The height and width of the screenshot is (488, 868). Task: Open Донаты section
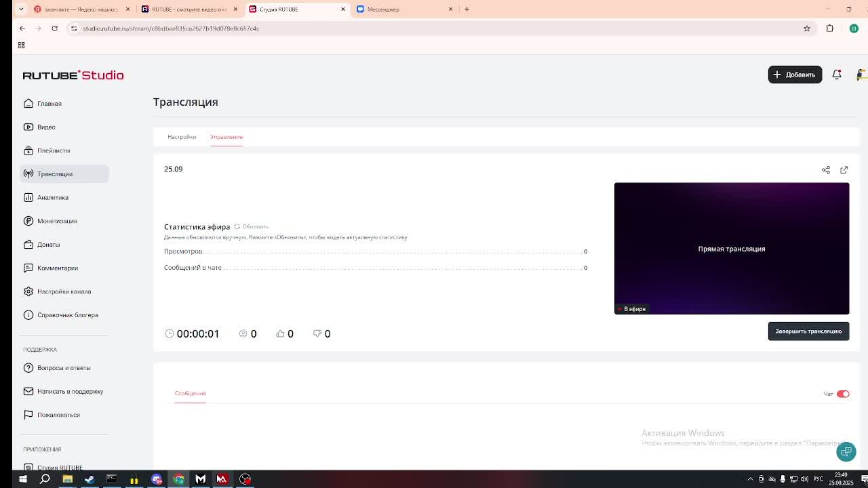[x=64, y=245]
